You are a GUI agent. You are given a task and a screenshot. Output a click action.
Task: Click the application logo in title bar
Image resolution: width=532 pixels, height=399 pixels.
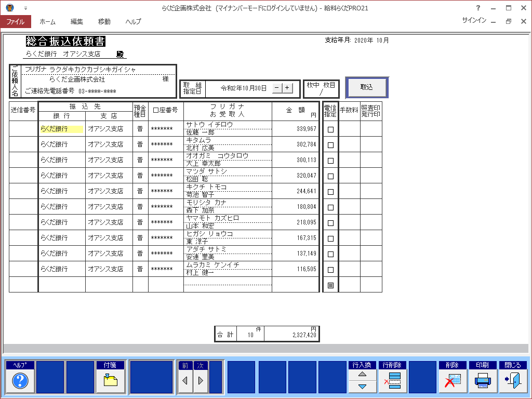click(10, 8)
